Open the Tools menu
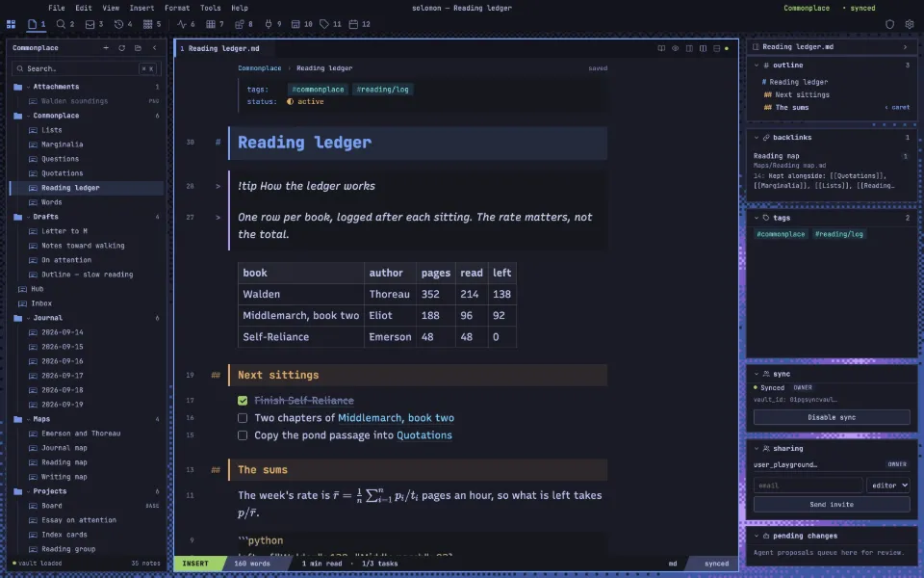The image size is (924, 578). [211, 8]
